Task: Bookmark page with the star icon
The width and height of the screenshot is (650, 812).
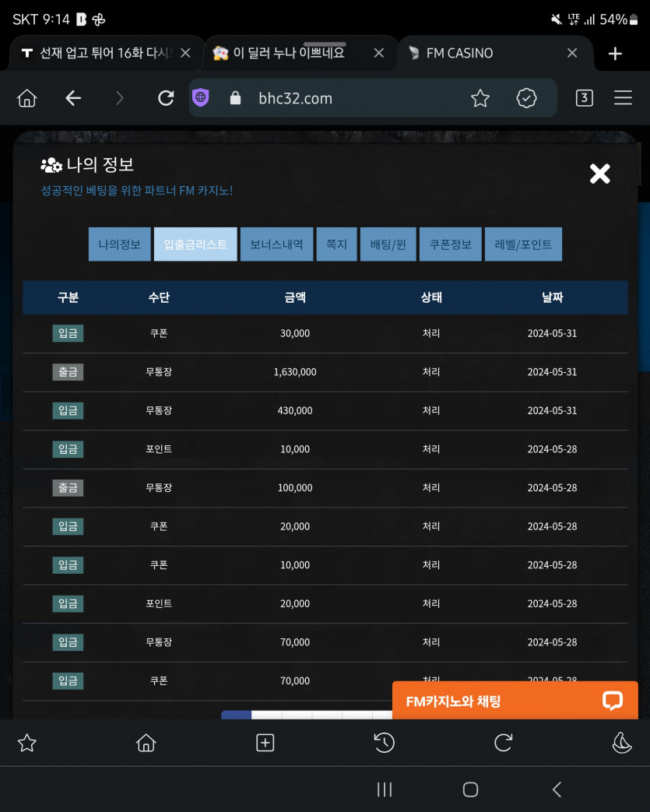Action: [x=480, y=98]
